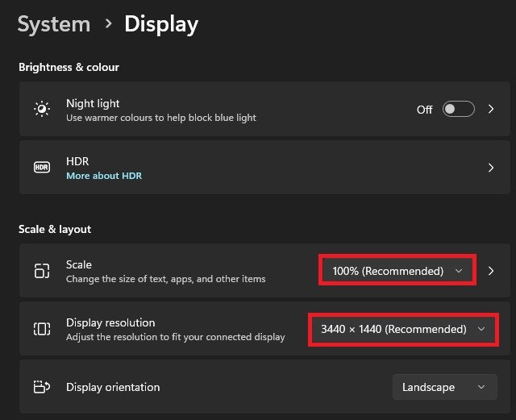Open Night light settings via right chevron
The width and height of the screenshot is (516, 420).
pyautogui.click(x=491, y=109)
